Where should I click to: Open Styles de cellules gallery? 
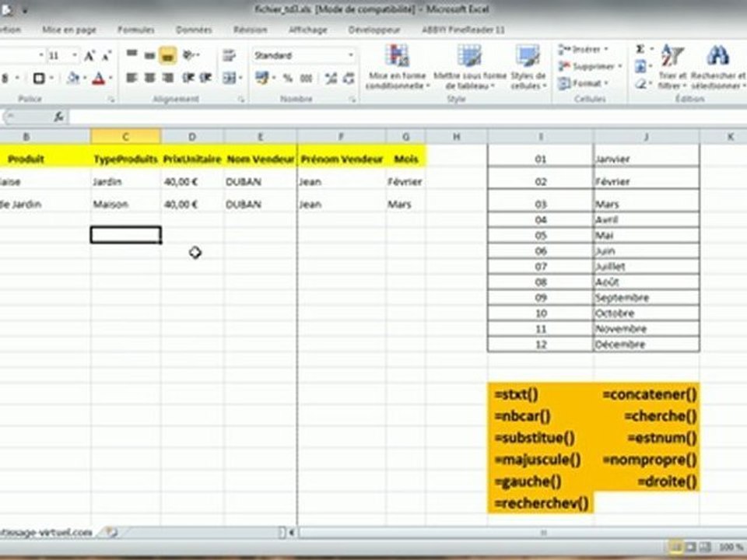pyautogui.click(x=528, y=67)
